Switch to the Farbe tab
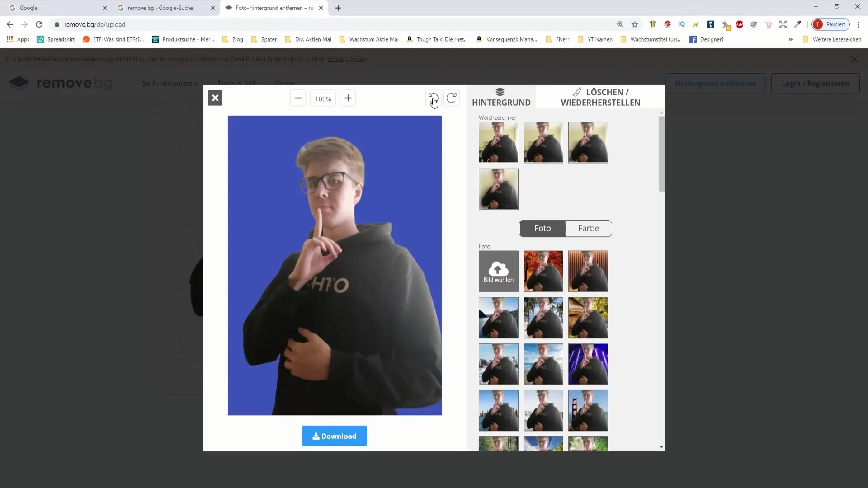868x488 pixels. coord(588,228)
